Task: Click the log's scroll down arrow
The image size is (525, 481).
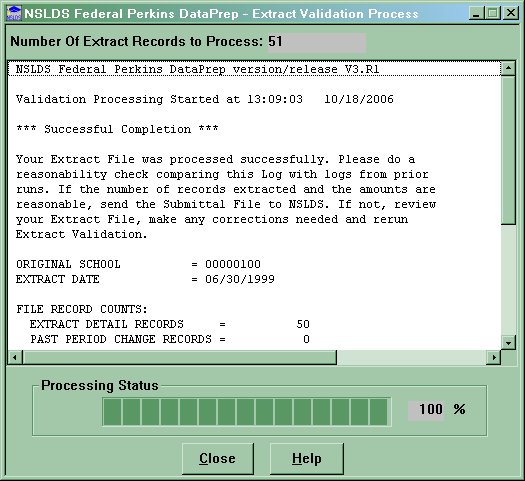Action: (x=508, y=342)
